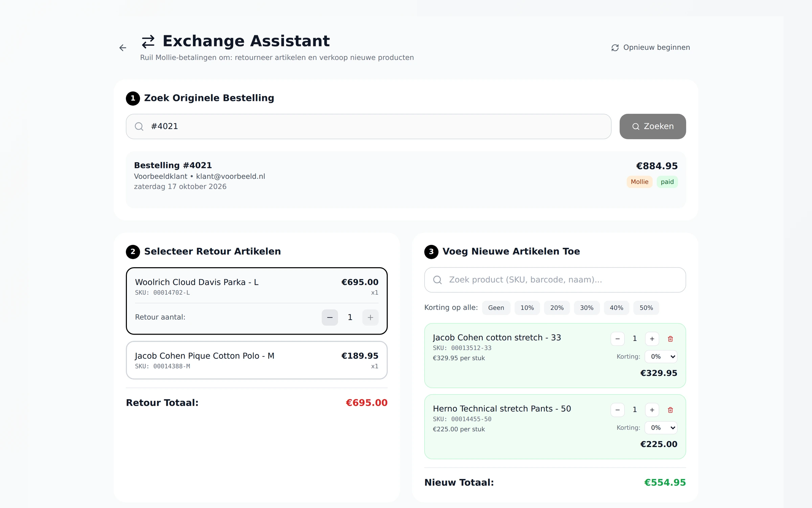Screen dimensions: 812x508
Task: Click the Nieuw Totaal amount €554.95
Action: click(x=665, y=483)
